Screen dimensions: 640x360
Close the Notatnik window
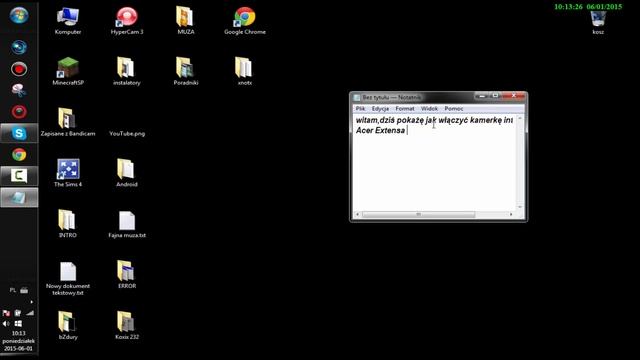click(x=514, y=96)
